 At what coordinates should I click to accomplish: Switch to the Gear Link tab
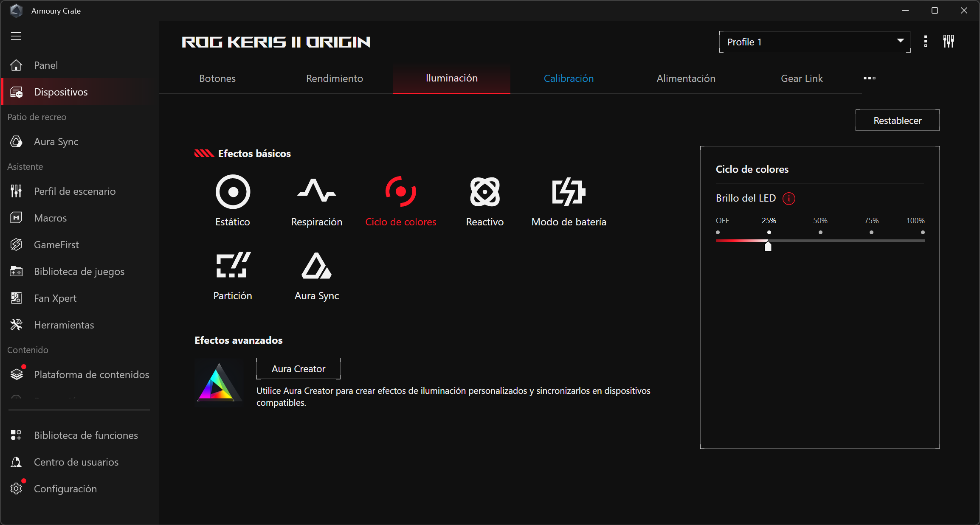point(802,79)
